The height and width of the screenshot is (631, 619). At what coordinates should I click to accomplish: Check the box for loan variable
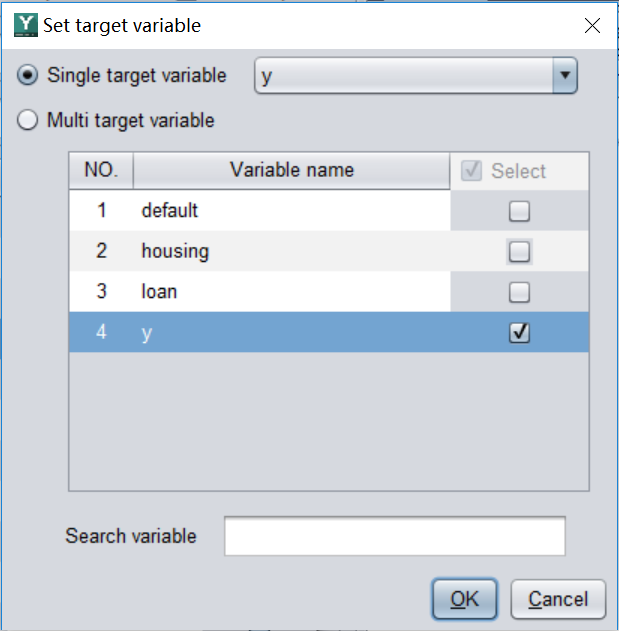(x=519, y=292)
